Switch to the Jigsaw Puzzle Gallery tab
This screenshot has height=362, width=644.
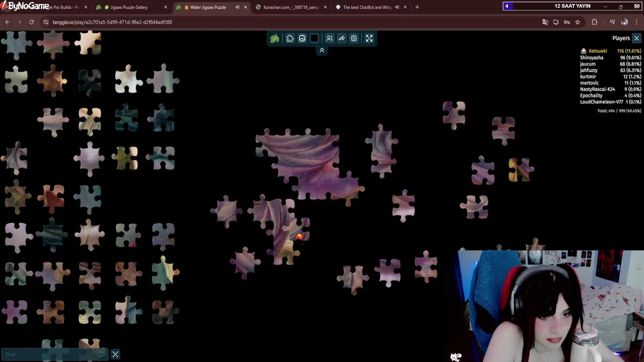[x=129, y=7]
